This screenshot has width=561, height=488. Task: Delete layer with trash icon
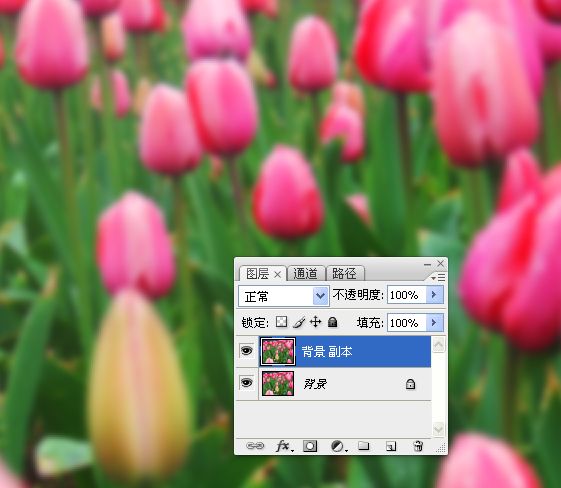pyautogui.click(x=418, y=446)
